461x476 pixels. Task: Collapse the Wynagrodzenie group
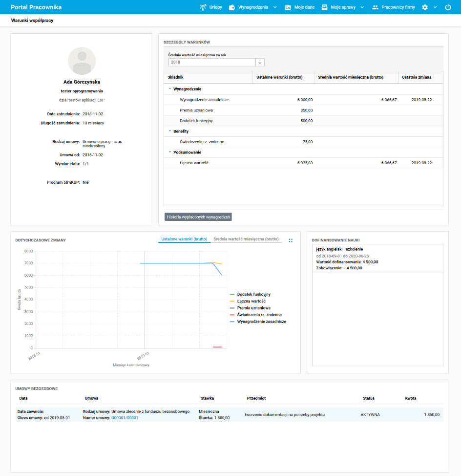[x=170, y=88]
